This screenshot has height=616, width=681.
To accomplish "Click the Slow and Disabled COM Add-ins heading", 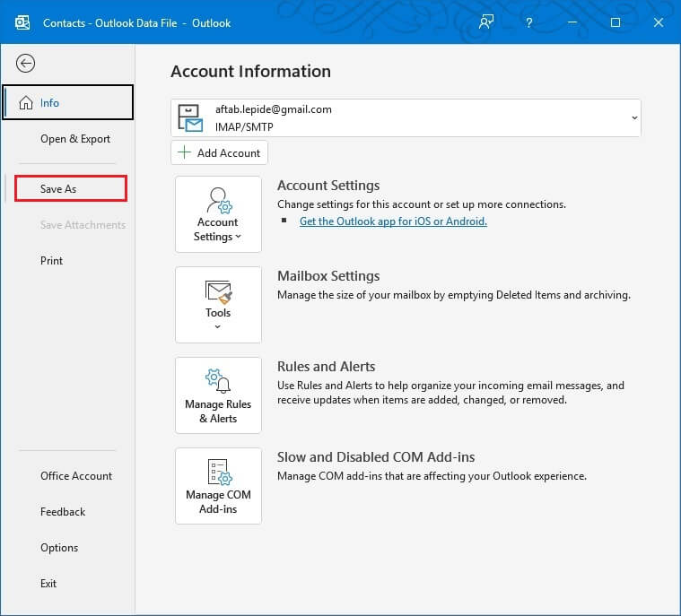I will tap(376, 457).
